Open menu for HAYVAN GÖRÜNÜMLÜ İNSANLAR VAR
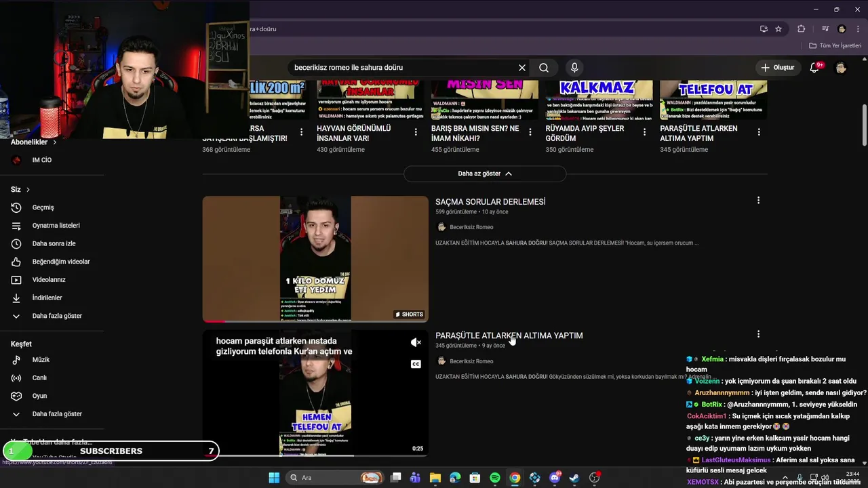The image size is (868, 488). coord(416,132)
